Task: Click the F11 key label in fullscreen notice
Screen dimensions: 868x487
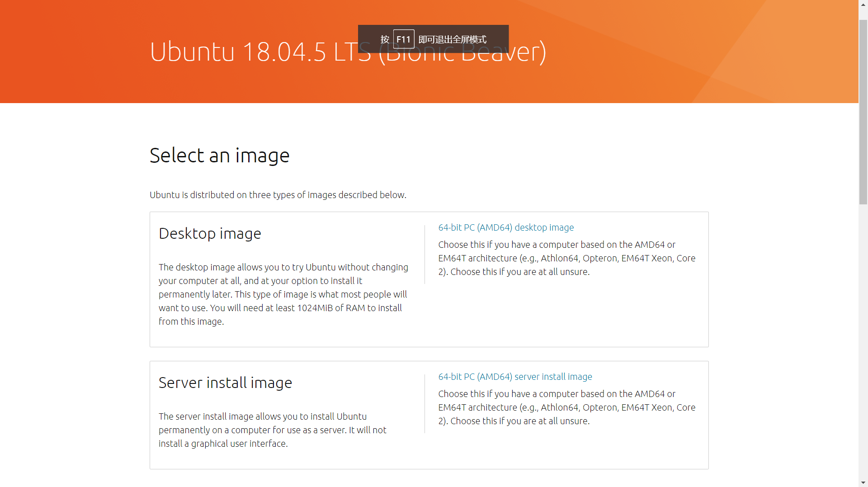Action: (x=404, y=39)
